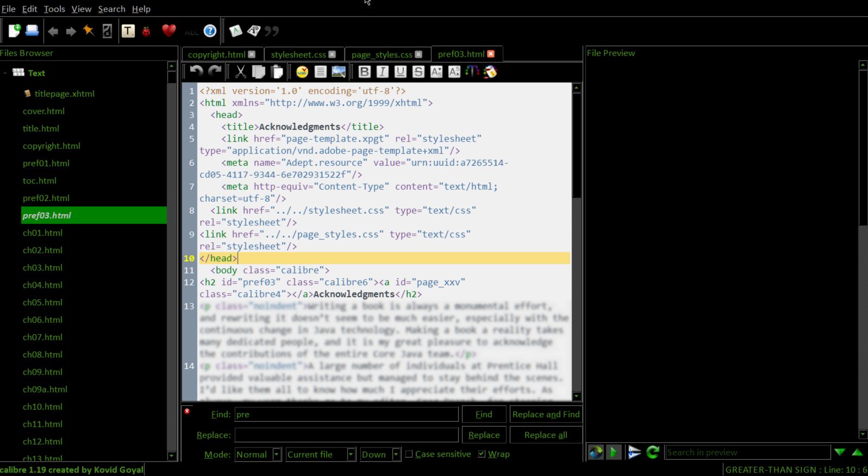
Task: Open the Mode dropdown set to Normal
Action: click(x=258, y=454)
